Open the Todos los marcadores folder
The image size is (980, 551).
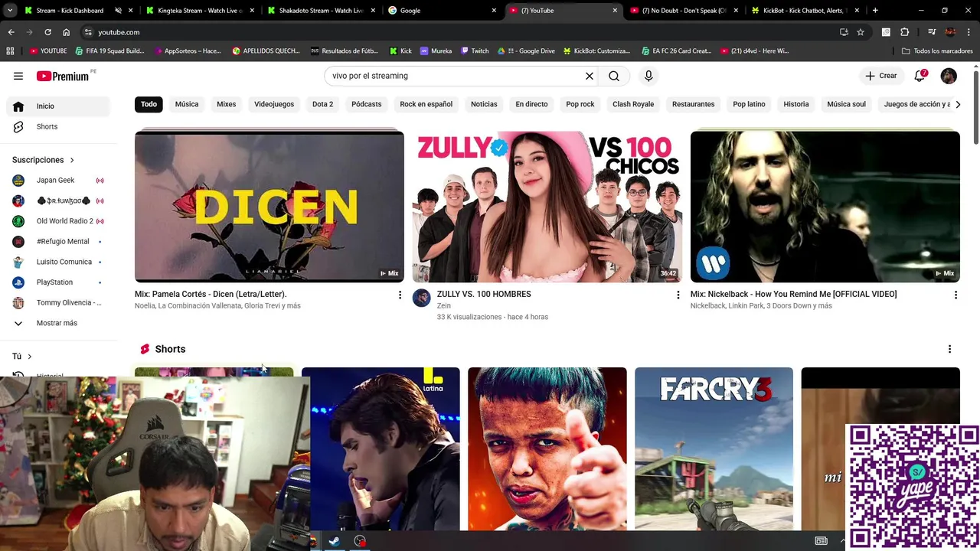click(x=937, y=51)
